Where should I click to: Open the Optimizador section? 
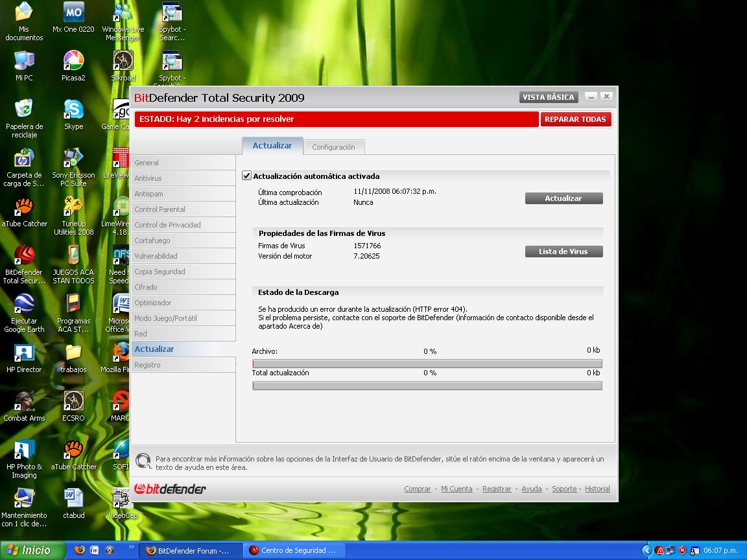183,303
